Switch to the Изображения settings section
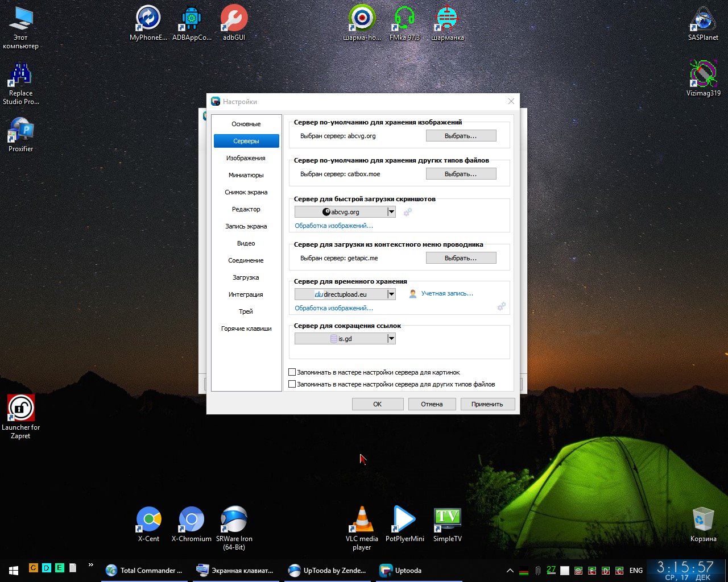 pos(246,158)
